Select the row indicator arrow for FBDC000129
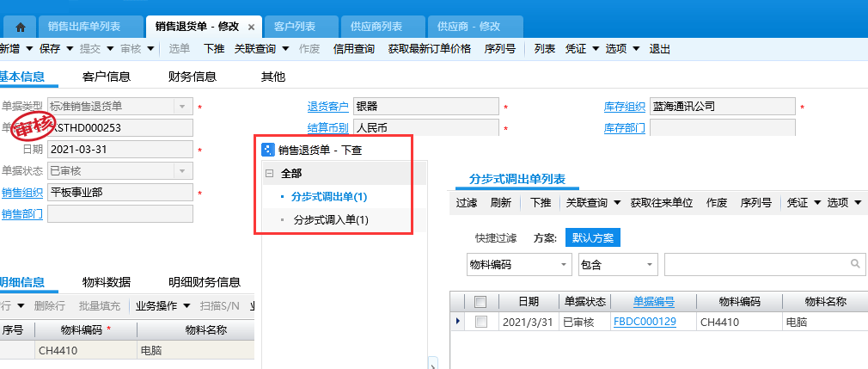This screenshot has height=369, width=868. [457, 321]
